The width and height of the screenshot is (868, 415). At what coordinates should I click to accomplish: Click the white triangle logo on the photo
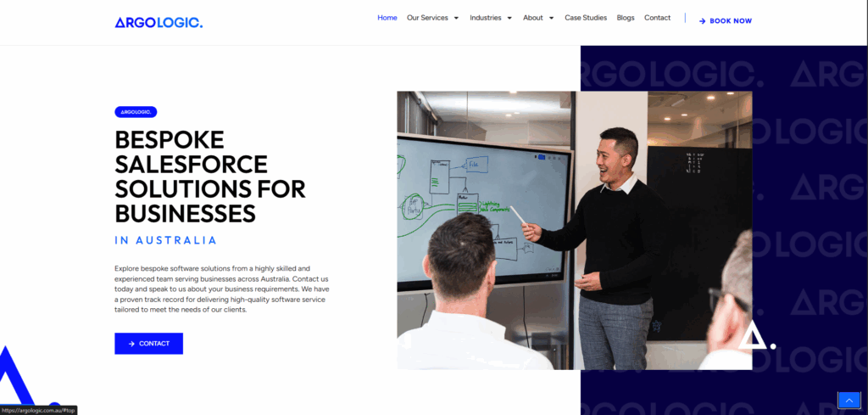coord(756,335)
